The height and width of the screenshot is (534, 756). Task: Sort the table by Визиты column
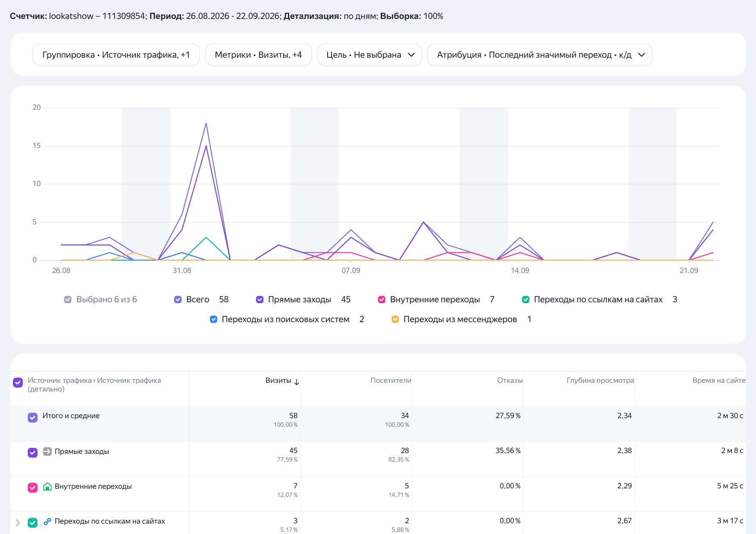click(x=278, y=380)
